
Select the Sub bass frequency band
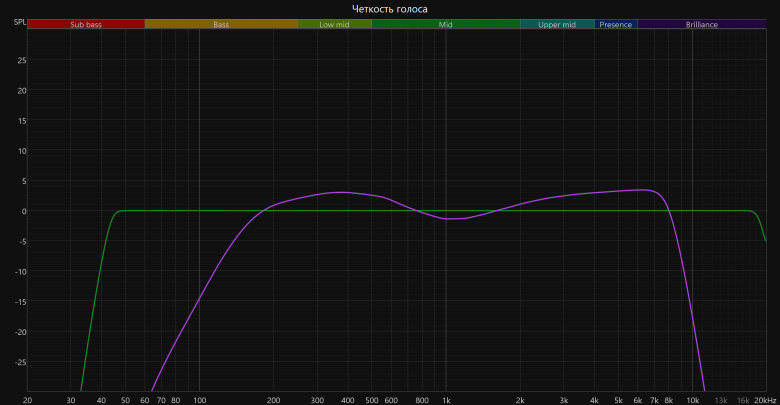point(86,24)
